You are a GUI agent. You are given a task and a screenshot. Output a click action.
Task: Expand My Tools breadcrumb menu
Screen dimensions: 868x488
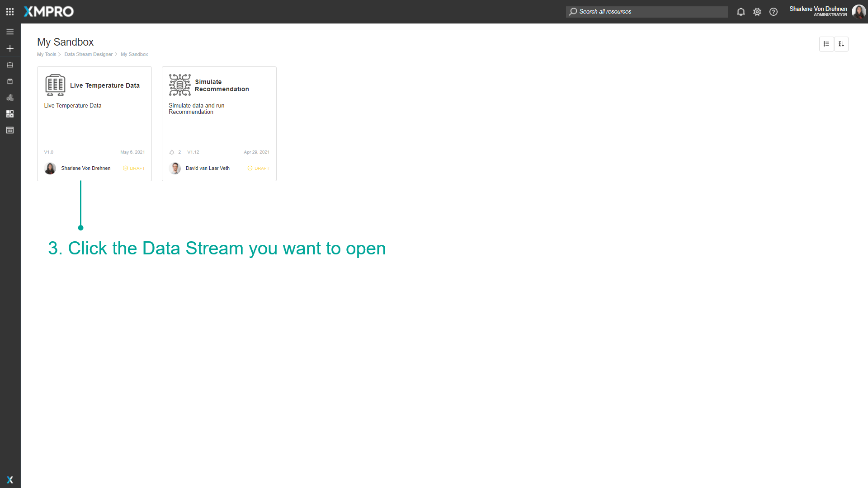(47, 54)
